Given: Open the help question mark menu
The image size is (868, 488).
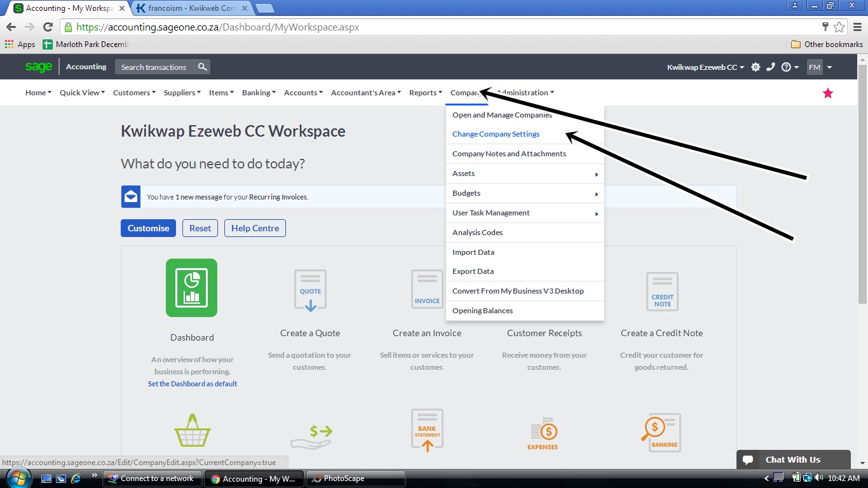Looking at the screenshot, I should pos(790,67).
